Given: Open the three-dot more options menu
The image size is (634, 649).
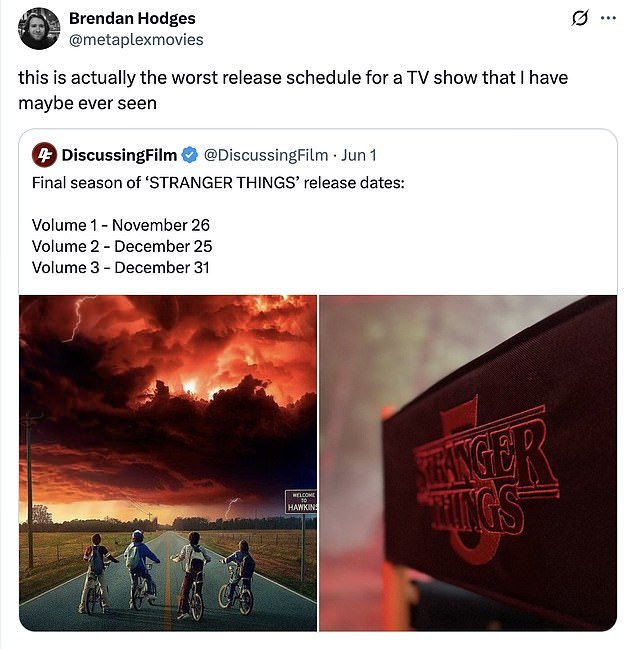Looking at the screenshot, I should (608, 18).
